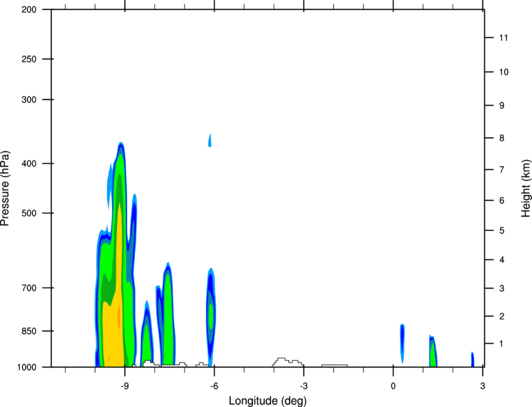Click the -3 longitude tick label

304,386
